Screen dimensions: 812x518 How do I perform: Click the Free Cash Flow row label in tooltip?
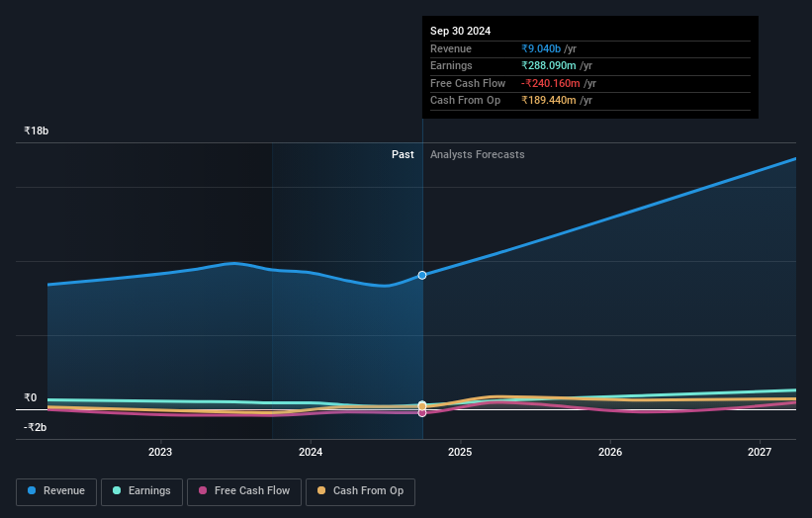[x=468, y=83]
